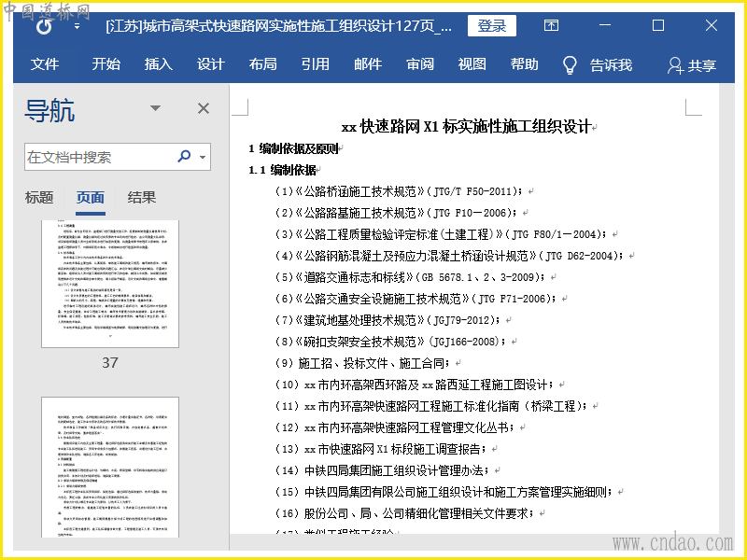Select the 邮件 ribbon tab
Screen dimensions: 747x560
coord(367,64)
